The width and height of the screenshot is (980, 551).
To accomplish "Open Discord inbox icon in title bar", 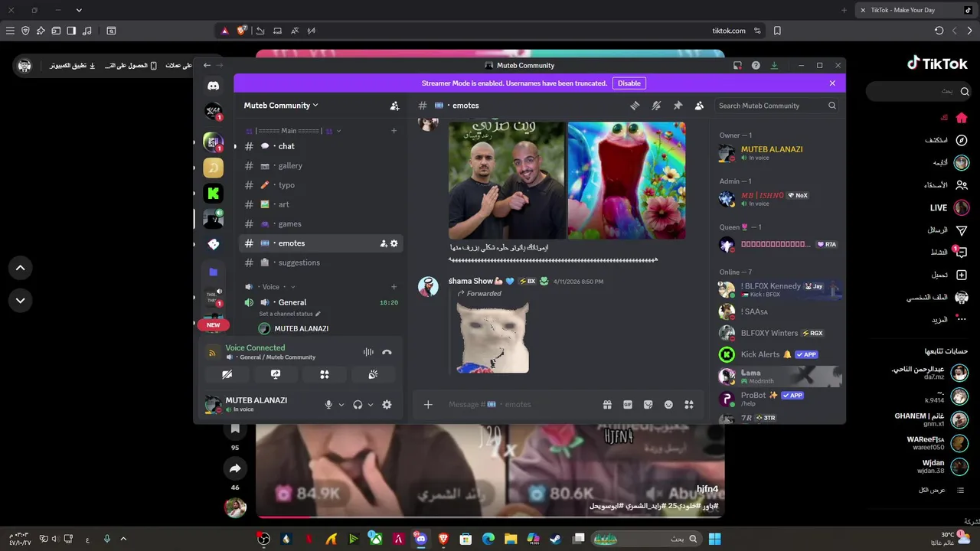I will [737, 66].
